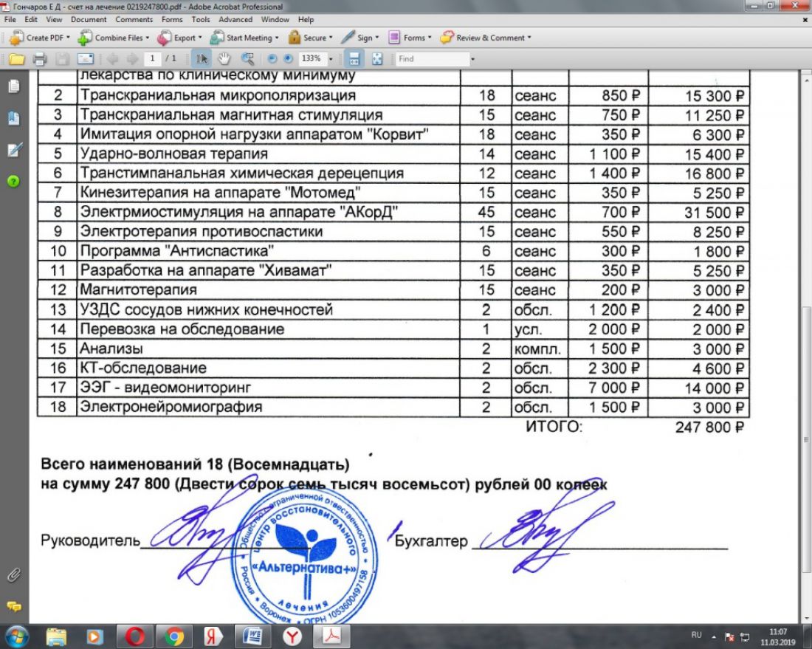This screenshot has width=812, height=649.
Task: Switch to Google Chrome in taskbar
Action: point(174,636)
